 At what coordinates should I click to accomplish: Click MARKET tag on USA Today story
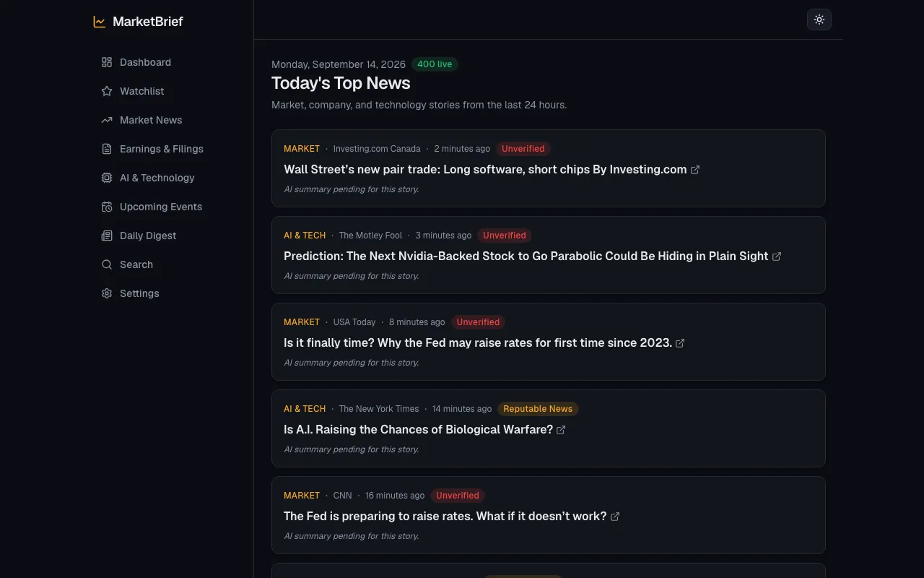pyautogui.click(x=302, y=322)
